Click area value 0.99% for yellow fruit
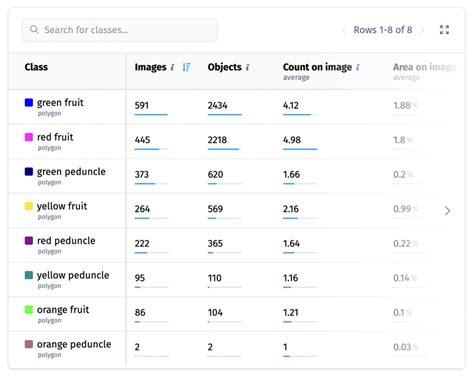Screen dimensions: 474x379 405,209
